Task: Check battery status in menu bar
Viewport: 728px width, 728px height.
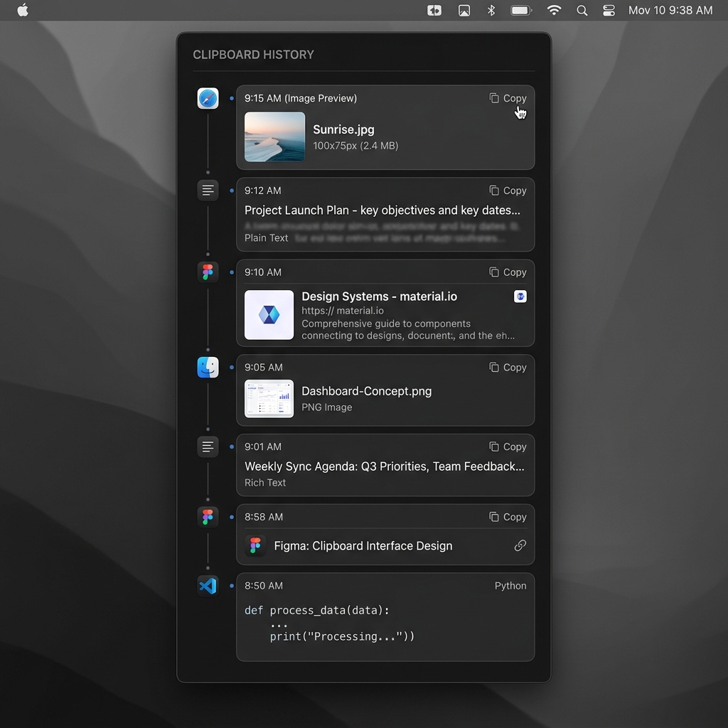Action: click(521, 10)
